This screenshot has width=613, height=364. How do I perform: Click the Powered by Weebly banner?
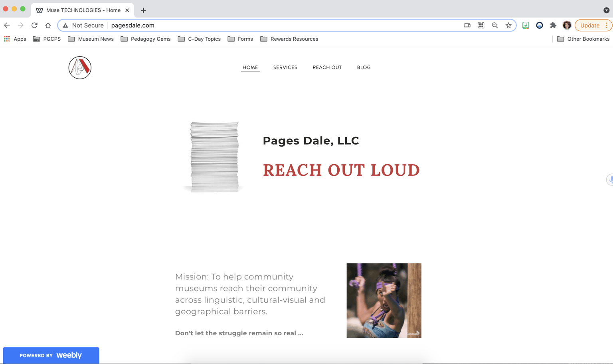coord(51,355)
